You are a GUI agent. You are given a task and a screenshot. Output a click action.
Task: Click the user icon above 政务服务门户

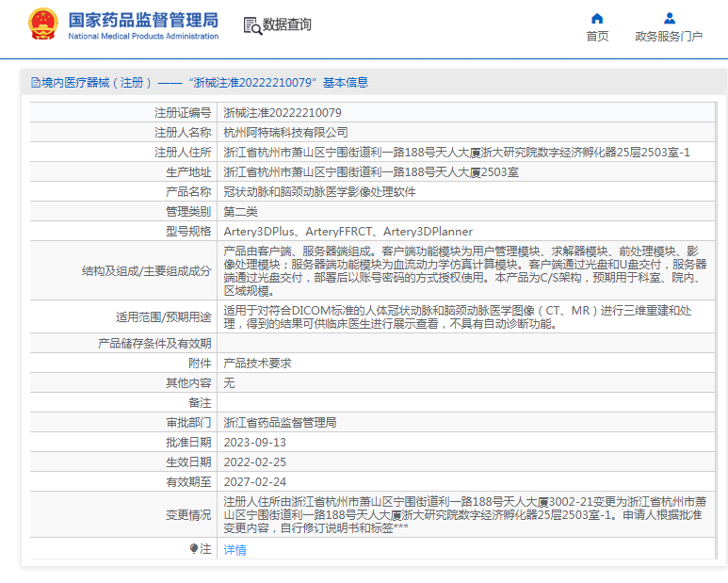669,19
